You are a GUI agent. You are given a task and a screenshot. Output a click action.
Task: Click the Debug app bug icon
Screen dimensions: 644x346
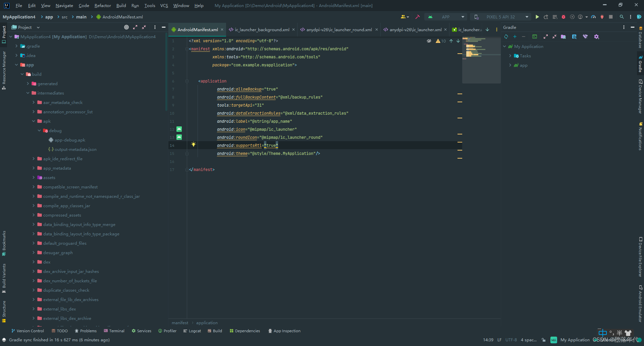(x=563, y=17)
